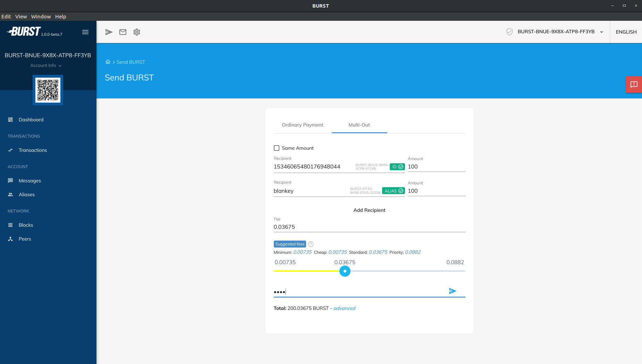This screenshot has height=364, width=642.
Task: Click the Transactions arrows icon
Action: coord(10,150)
